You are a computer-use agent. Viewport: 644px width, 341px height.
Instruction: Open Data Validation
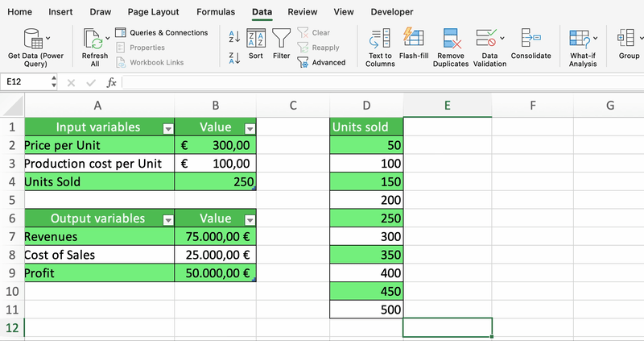pyautogui.click(x=489, y=48)
